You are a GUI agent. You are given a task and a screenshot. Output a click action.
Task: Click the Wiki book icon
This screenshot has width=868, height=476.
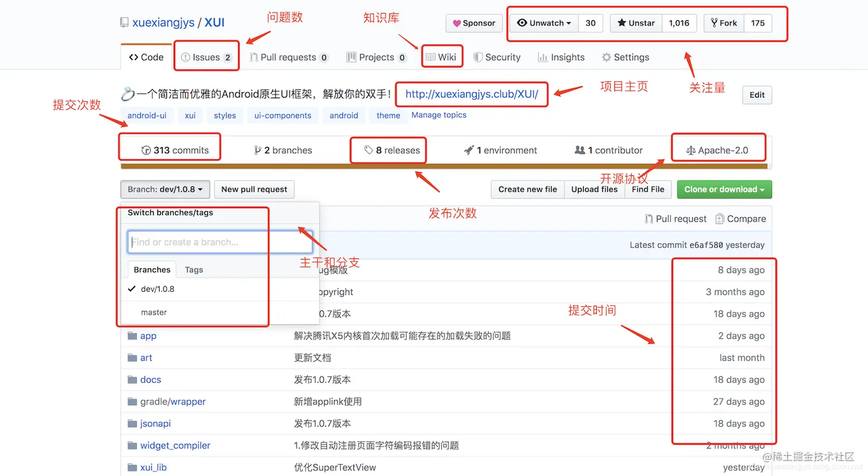pos(431,57)
